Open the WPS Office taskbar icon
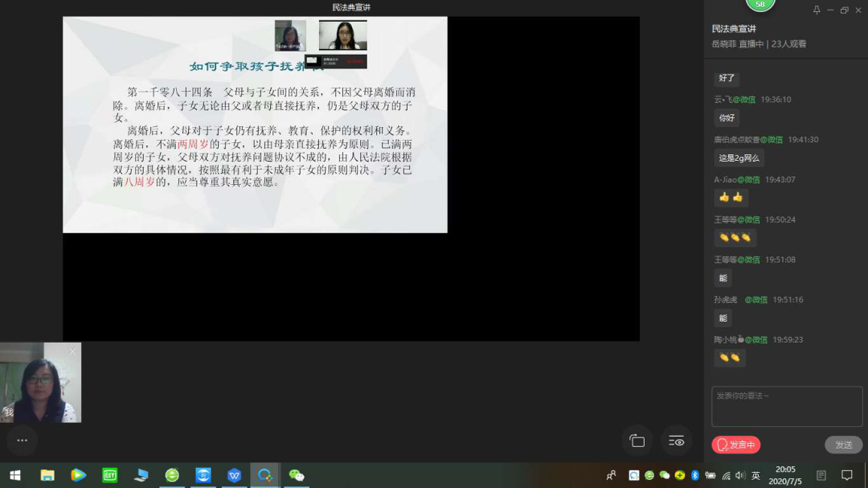The width and height of the screenshot is (868, 488). [x=234, y=475]
